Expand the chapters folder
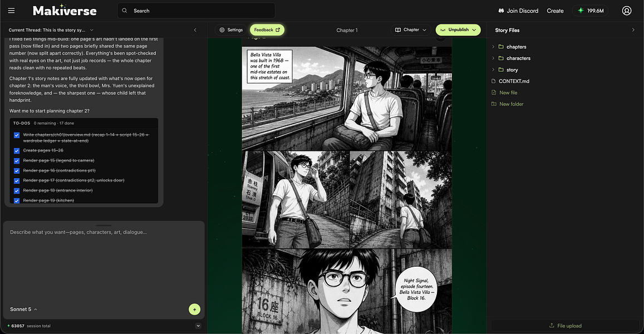 point(493,47)
